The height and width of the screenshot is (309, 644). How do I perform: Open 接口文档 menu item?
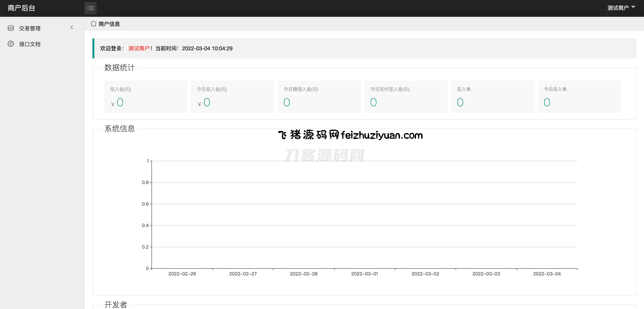30,44
